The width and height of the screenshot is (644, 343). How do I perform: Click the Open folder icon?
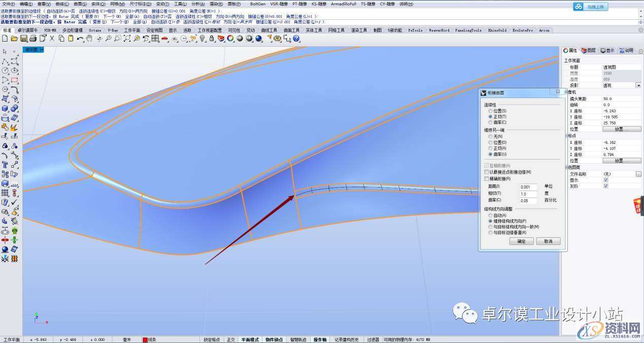pyautogui.click(x=14, y=39)
